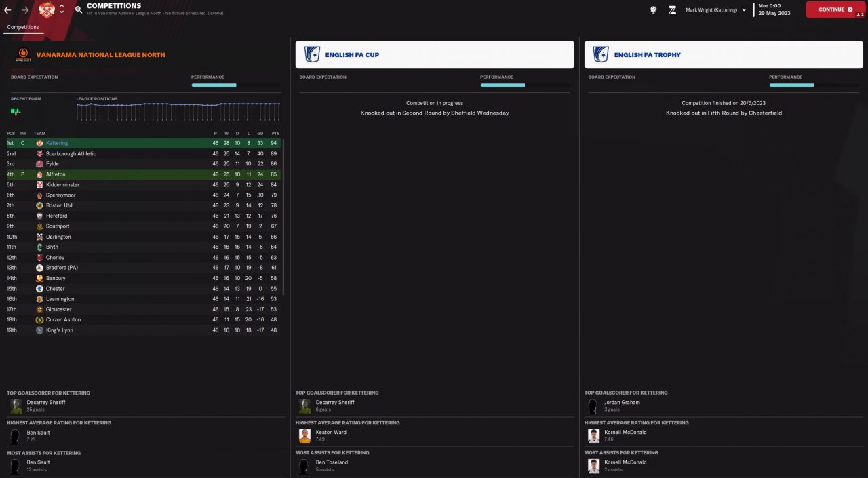Click Scarborough Athletic's club badge

[39, 154]
